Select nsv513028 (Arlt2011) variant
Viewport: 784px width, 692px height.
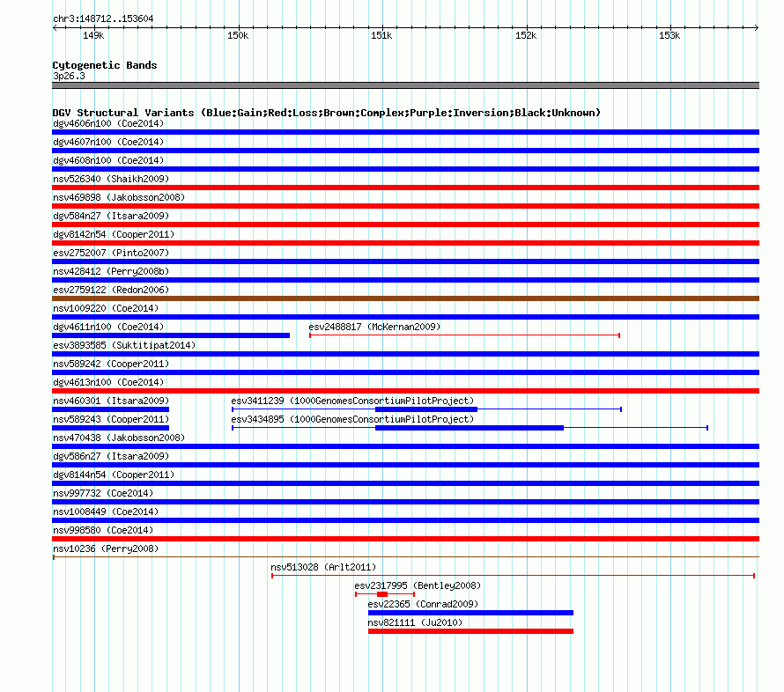point(323,567)
